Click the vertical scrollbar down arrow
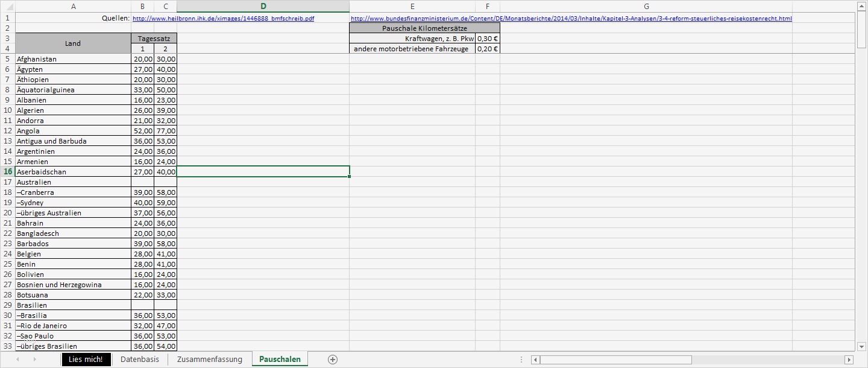Screen dimensions: 868x368 point(862,347)
